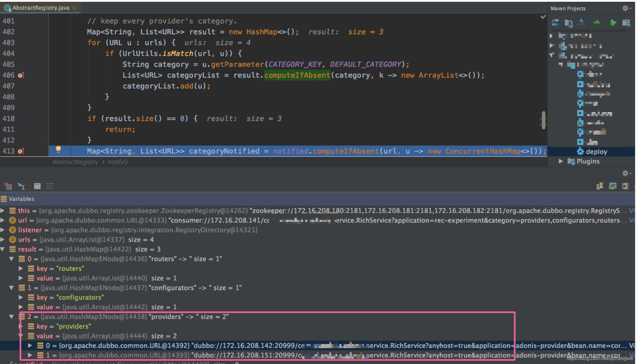Open Maven Projects settings gear
636x364 pixels.
626,8
